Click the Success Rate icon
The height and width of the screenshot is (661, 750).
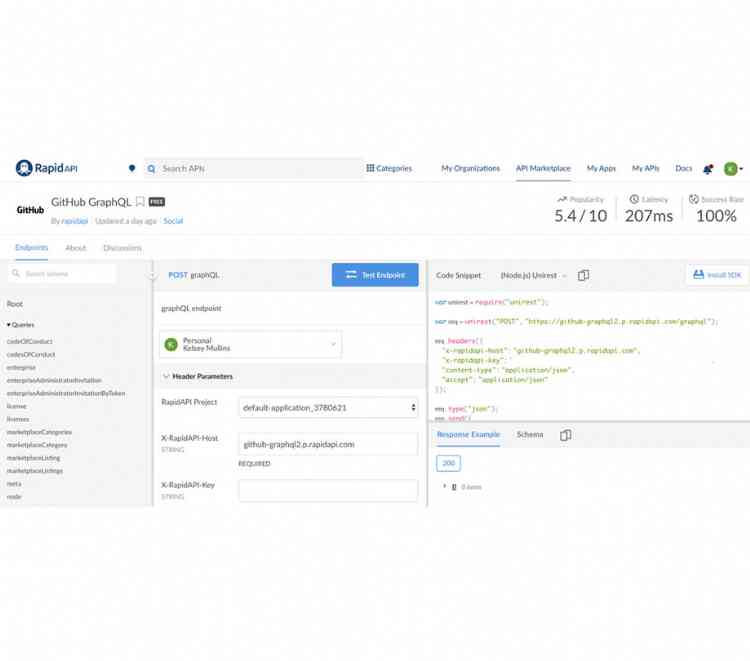point(694,199)
